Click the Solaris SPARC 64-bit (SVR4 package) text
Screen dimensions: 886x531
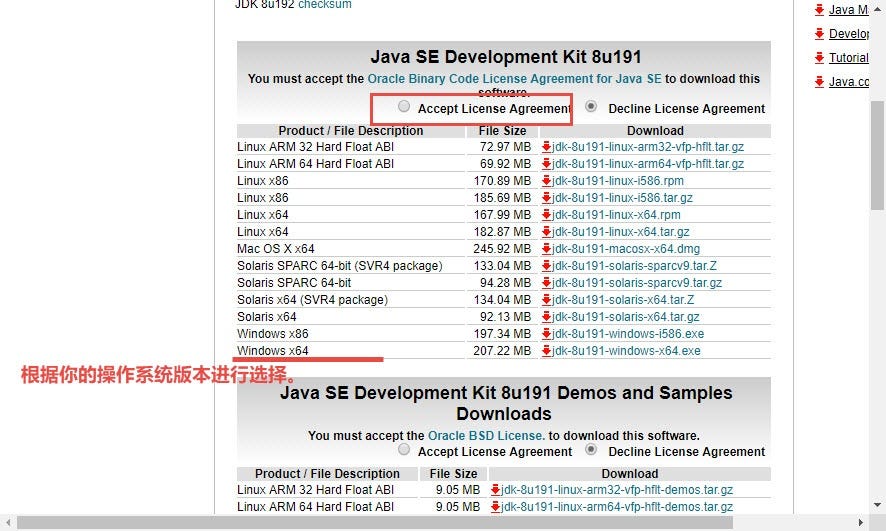(340, 266)
